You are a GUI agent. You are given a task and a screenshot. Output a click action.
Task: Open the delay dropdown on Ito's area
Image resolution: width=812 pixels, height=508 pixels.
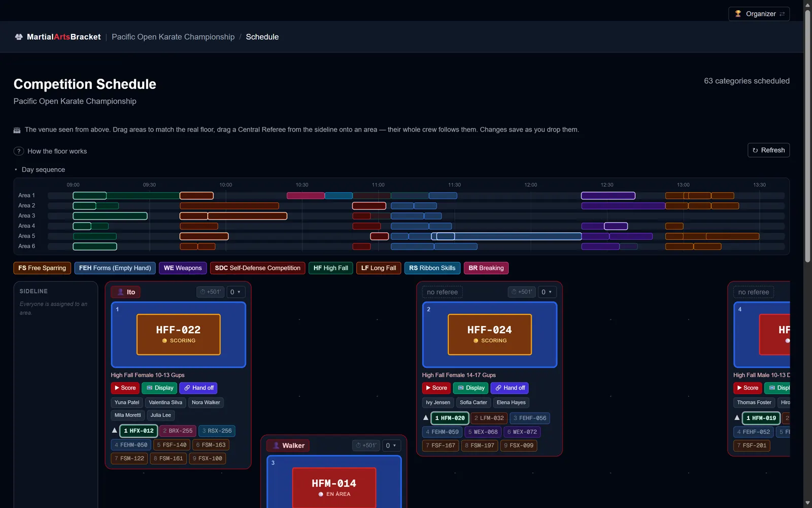point(235,292)
